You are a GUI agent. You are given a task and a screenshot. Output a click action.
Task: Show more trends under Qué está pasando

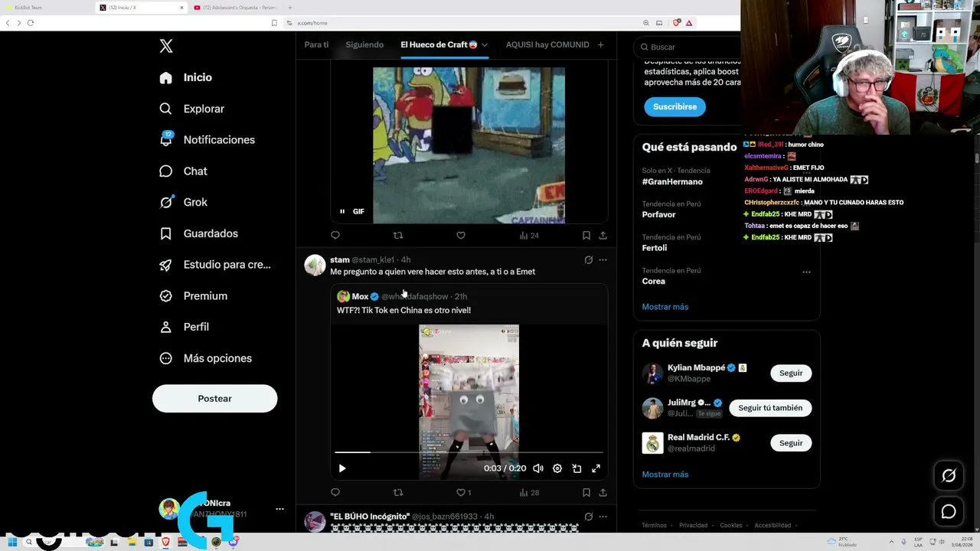pyautogui.click(x=665, y=307)
